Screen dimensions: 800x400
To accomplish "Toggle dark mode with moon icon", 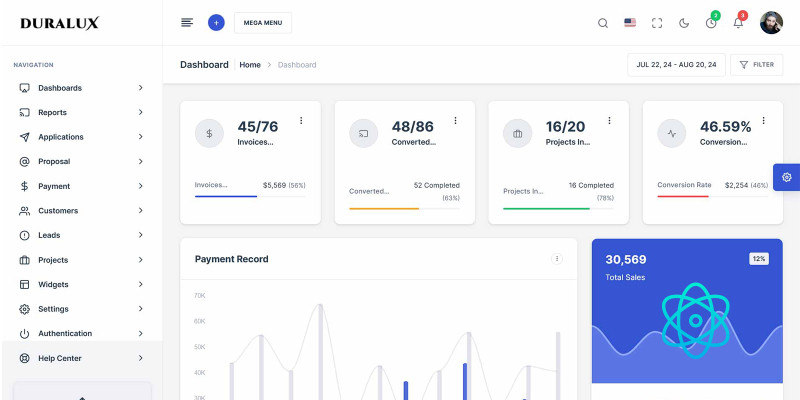I will [684, 23].
